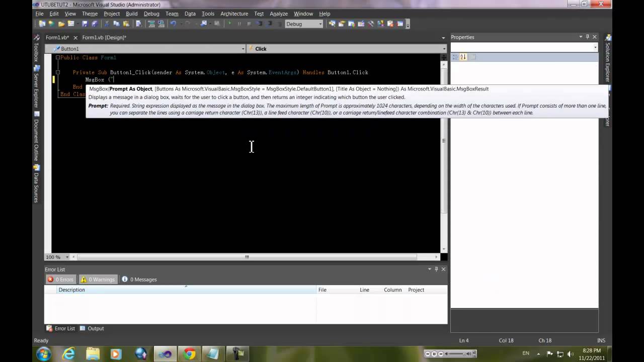Click the Cut toolbar icon
The width and height of the screenshot is (644, 362).
point(106,24)
